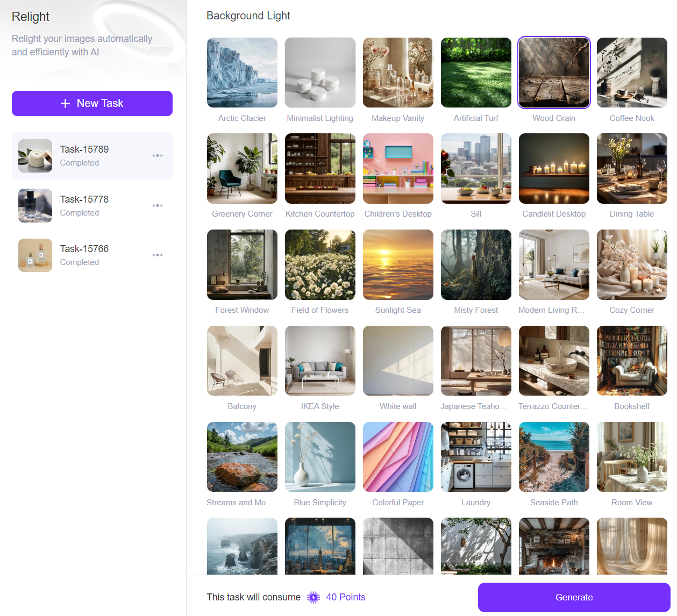Pick the Candlelit Desktop background
Screen dimensions: 677x616
tap(554, 168)
